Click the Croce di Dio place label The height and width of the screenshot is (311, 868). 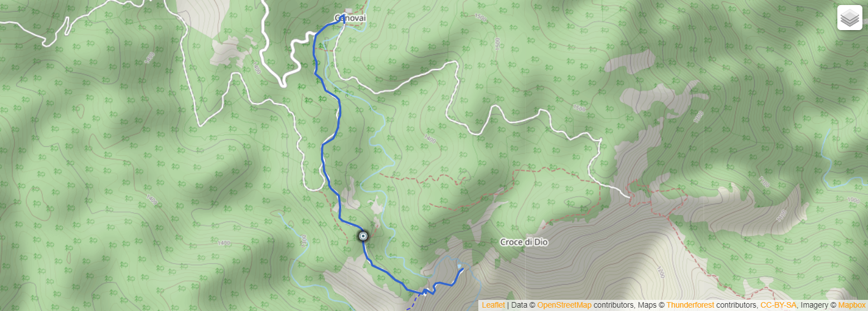(524, 242)
